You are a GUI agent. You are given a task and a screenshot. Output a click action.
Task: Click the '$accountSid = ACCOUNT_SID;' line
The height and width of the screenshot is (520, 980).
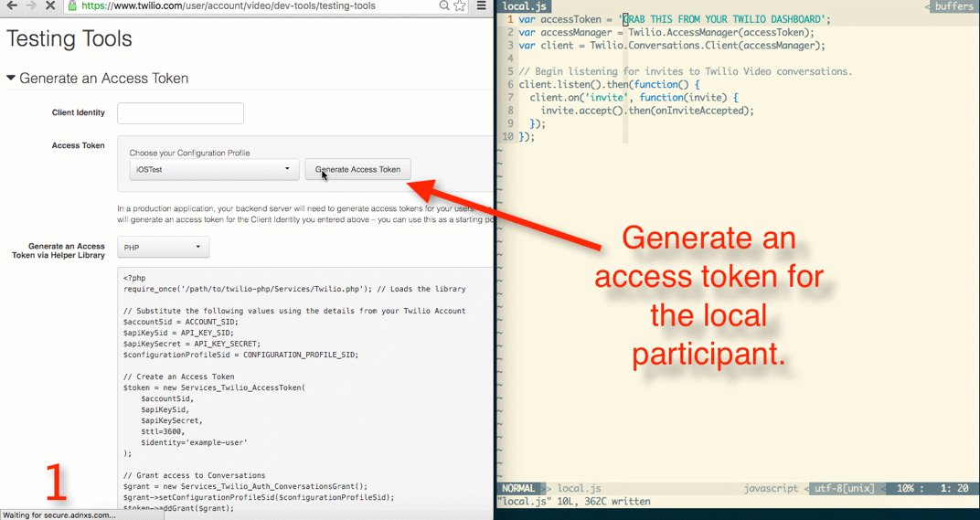[x=181, y=322]
